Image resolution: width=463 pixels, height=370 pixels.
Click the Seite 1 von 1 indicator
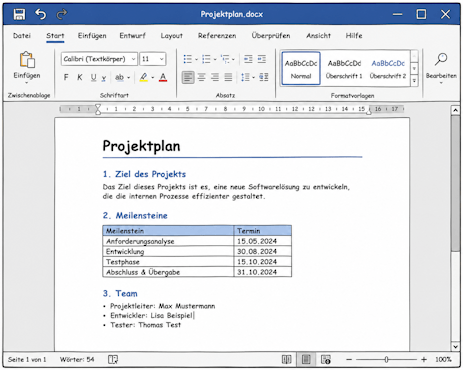[x=27, y=359]
